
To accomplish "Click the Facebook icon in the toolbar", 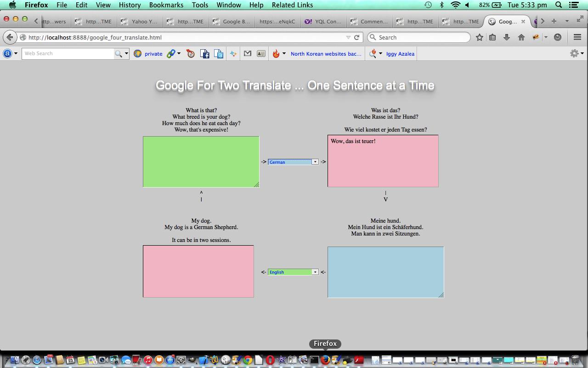I will point(204,54).
